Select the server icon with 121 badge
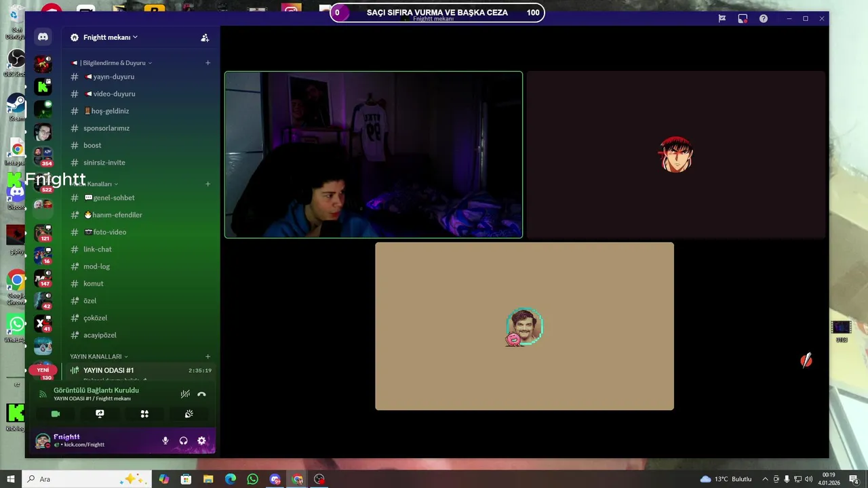 click(43, 232)
